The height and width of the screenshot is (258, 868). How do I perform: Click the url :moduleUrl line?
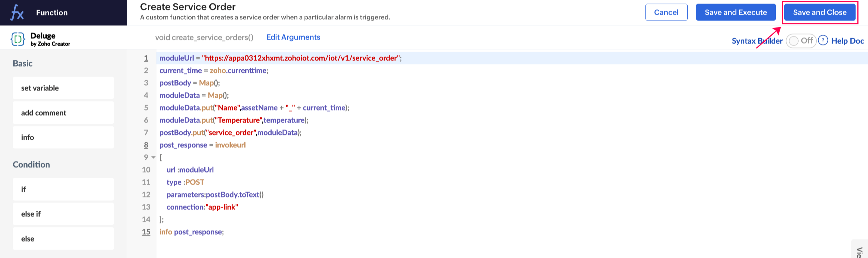190,170
